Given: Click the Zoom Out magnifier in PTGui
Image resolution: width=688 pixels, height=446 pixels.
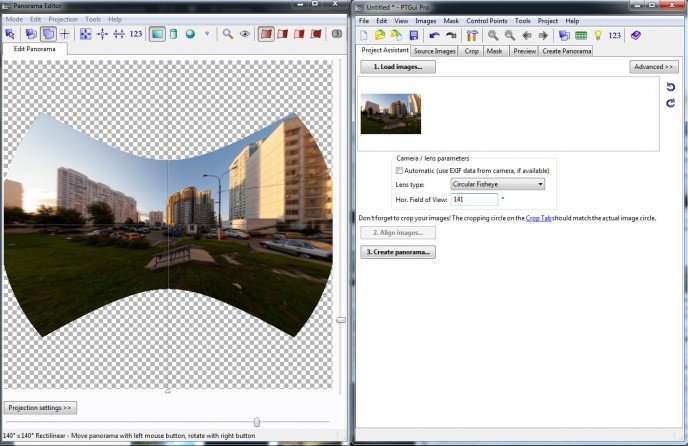Looking at the screenshot, I should click(510, 36).
